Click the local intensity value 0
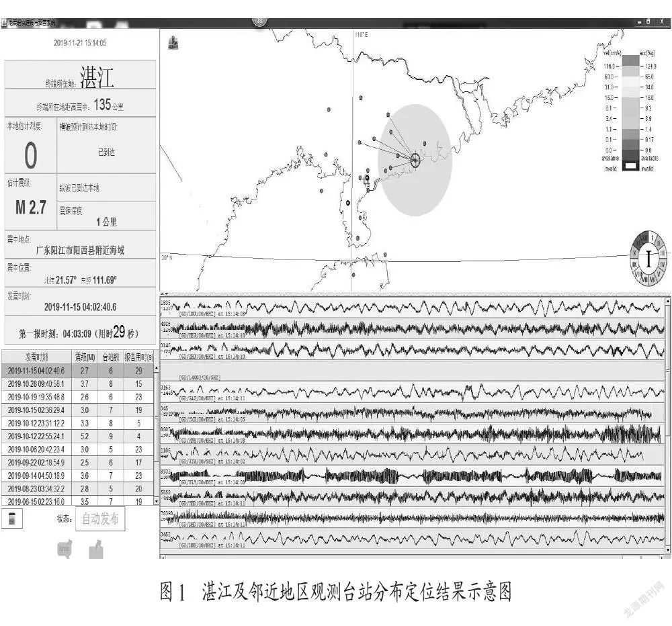The width and height of the screenshot is (672, 626). coord(30,155)
